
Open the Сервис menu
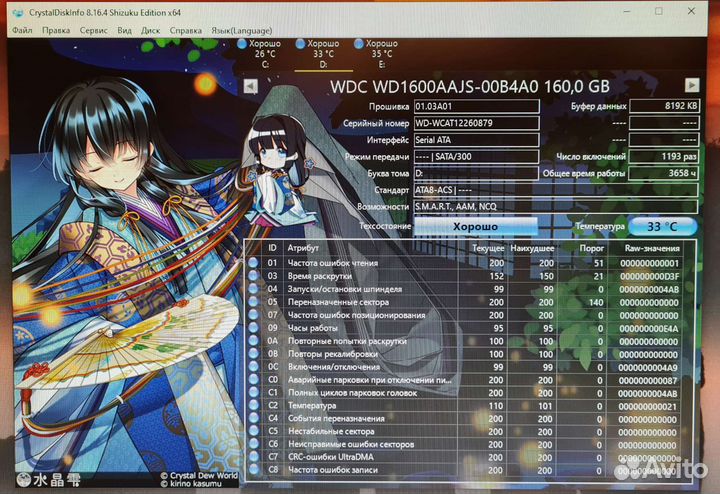[93, 30]
